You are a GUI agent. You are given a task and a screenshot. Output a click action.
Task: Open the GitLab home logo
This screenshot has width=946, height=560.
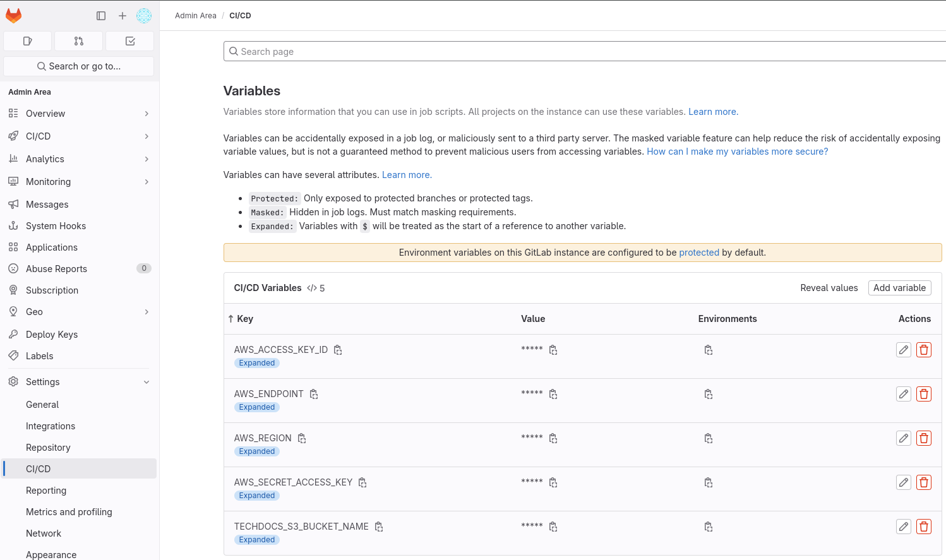pyautogui.click(x=14, y=16)
